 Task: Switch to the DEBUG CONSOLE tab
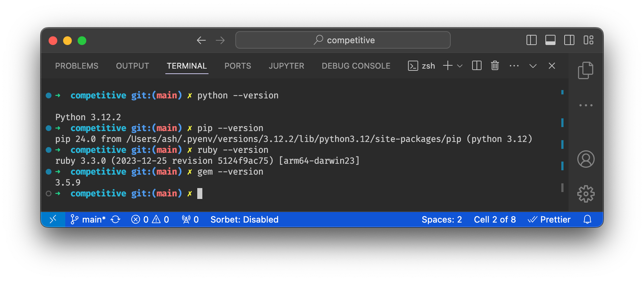pyautogui.click(x=356, y=66)
